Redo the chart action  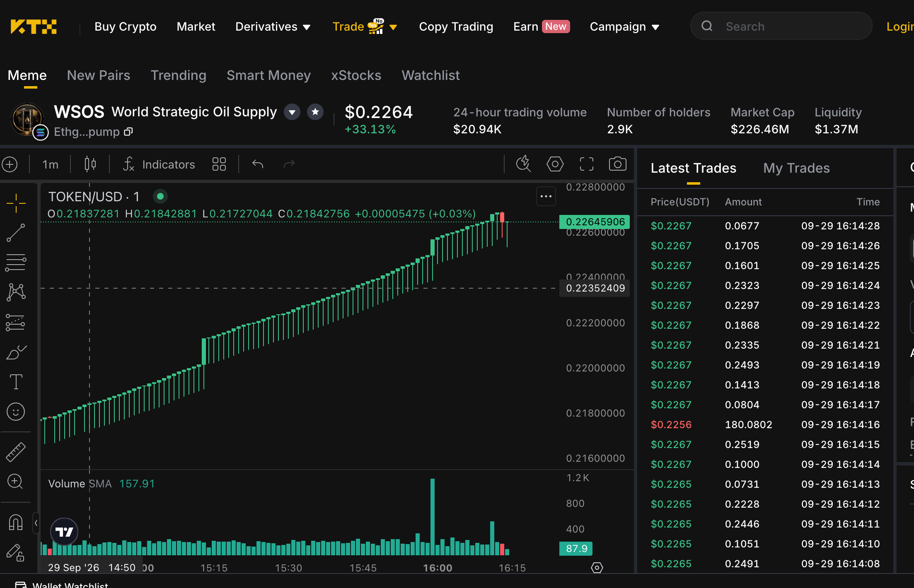[x=289, y=164]
